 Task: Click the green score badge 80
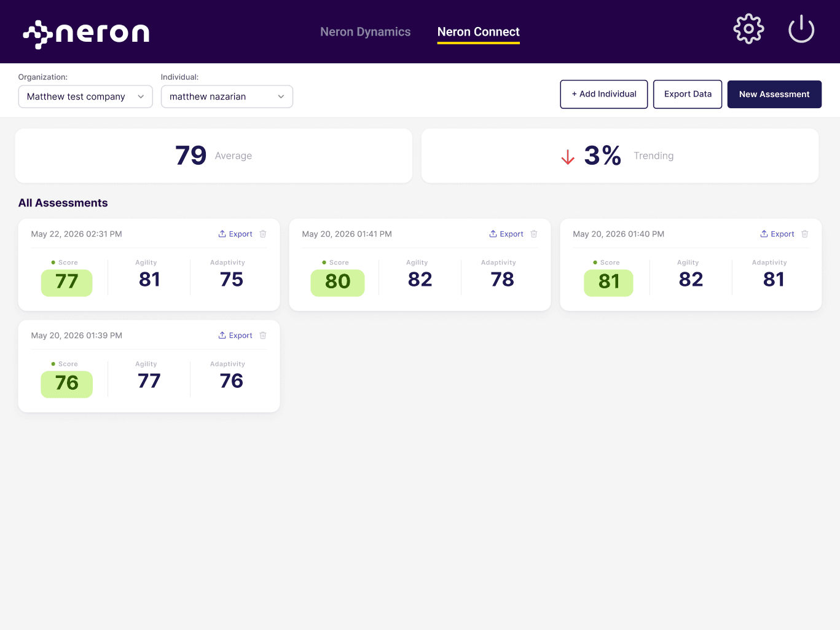[x=337, y=283]
